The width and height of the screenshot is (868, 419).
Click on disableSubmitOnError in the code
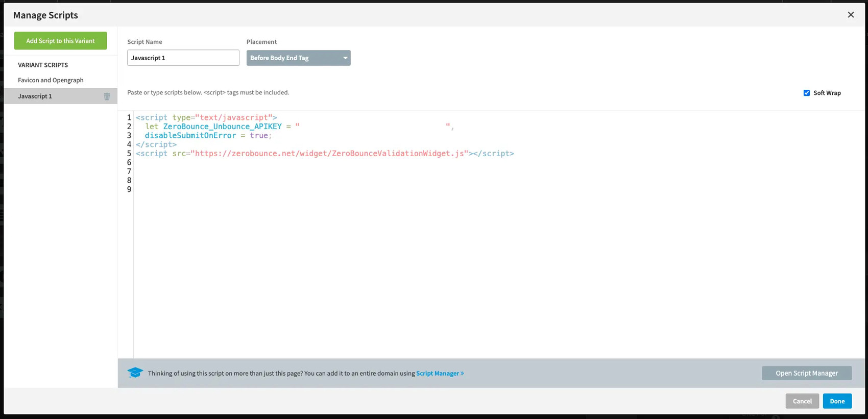190,136
